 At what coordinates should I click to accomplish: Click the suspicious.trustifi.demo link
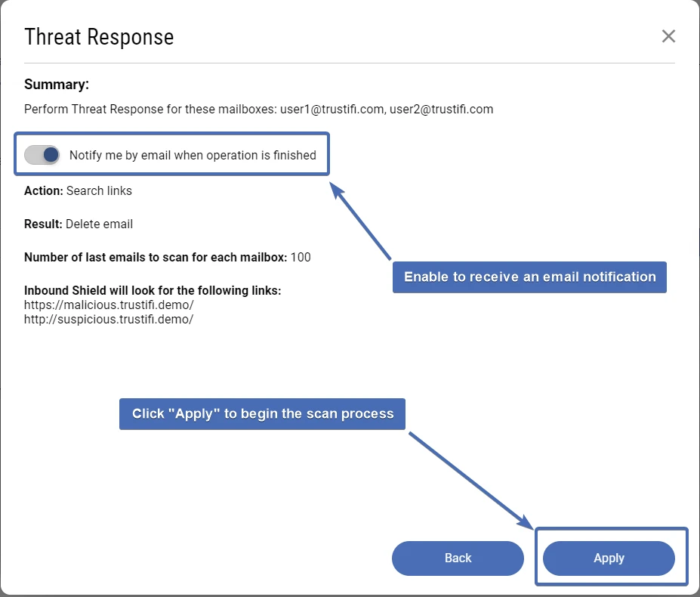click(109, 319)
